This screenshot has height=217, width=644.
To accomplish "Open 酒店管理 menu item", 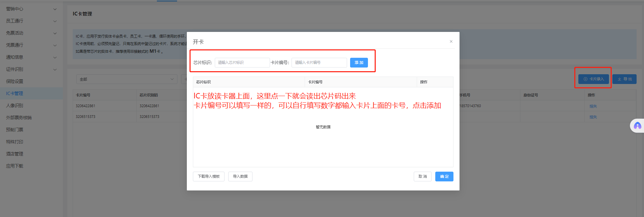I will click(15, 154).
